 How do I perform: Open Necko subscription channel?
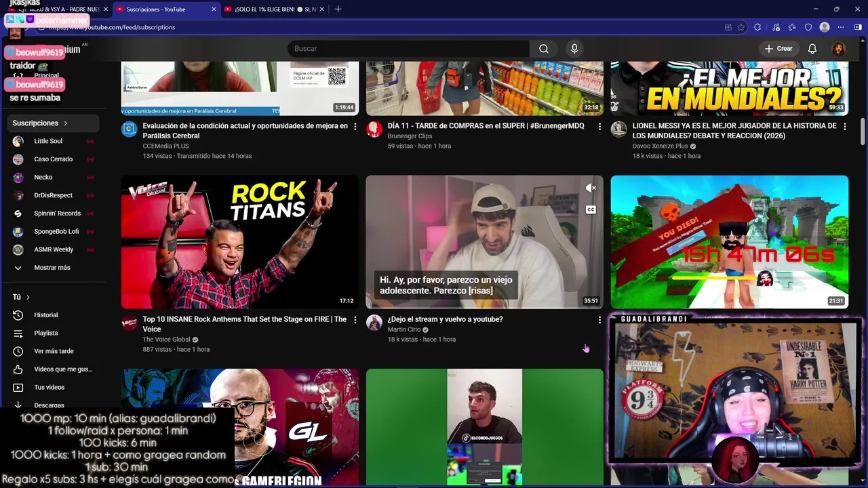(53, 178)
